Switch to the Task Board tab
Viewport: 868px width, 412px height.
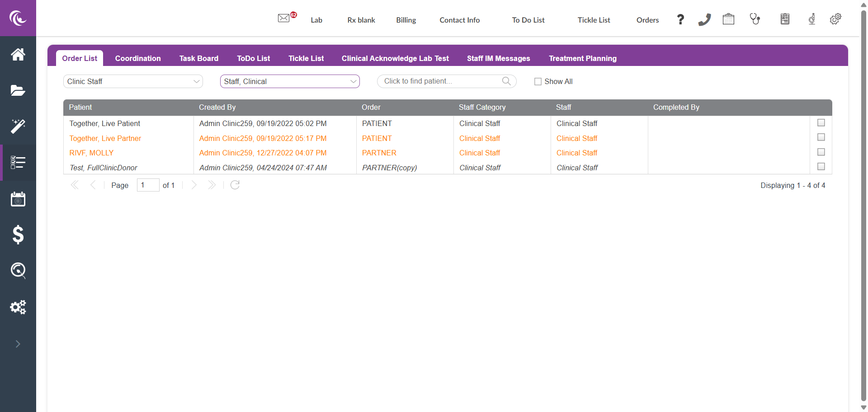click(198, 58)
